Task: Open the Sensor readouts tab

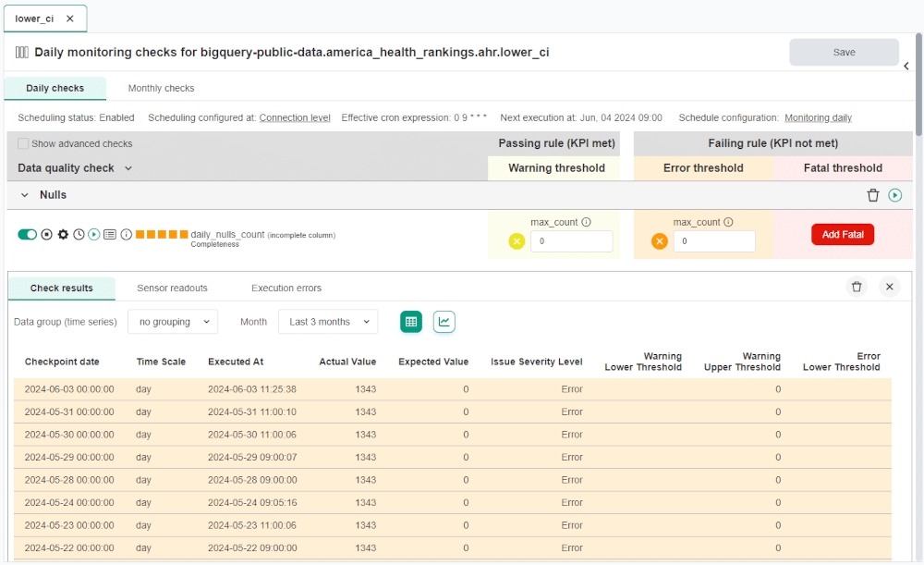Action: point(172,289)
